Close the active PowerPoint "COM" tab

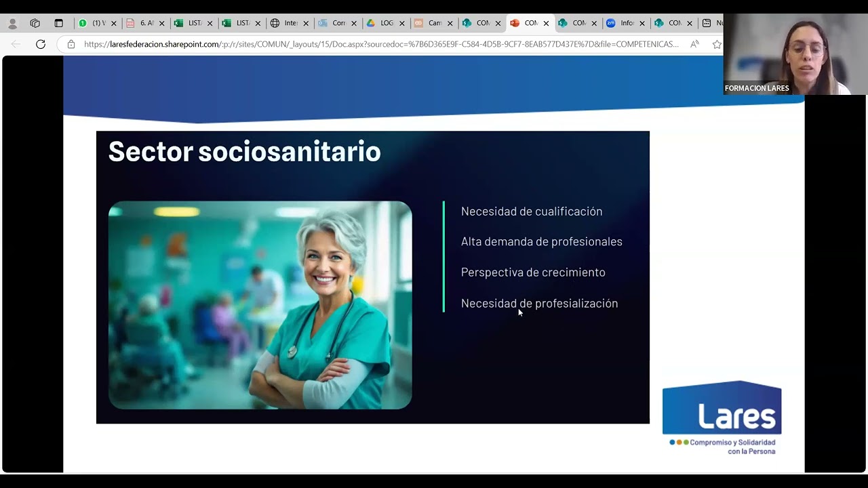click(x=547, y=23)
